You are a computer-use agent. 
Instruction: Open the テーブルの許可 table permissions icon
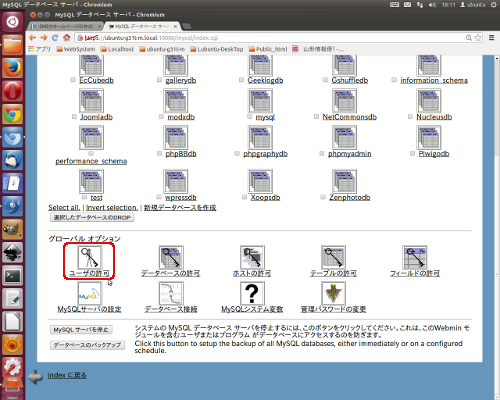(x=333, y=257)
